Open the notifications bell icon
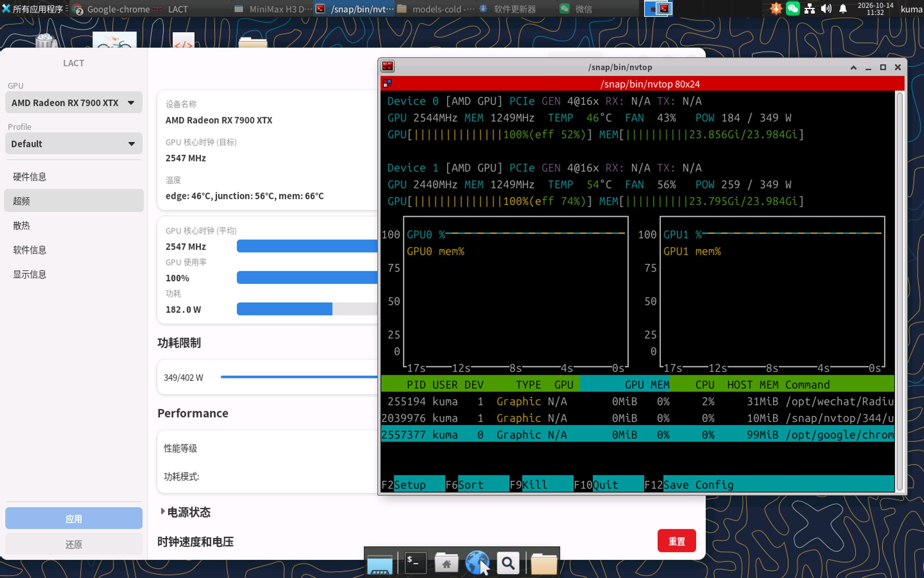Screen dimensions: 924x578 (x=843, y=8)
